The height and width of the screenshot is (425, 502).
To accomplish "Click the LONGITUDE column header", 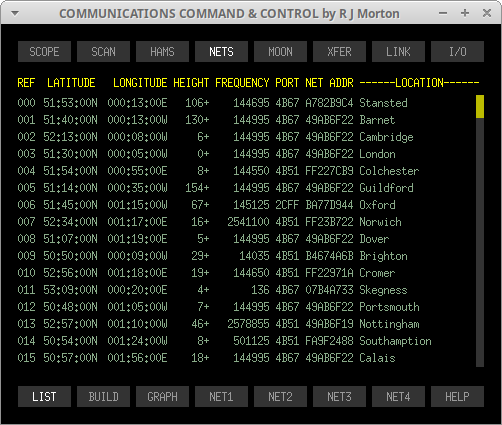I will pos(140,83).
